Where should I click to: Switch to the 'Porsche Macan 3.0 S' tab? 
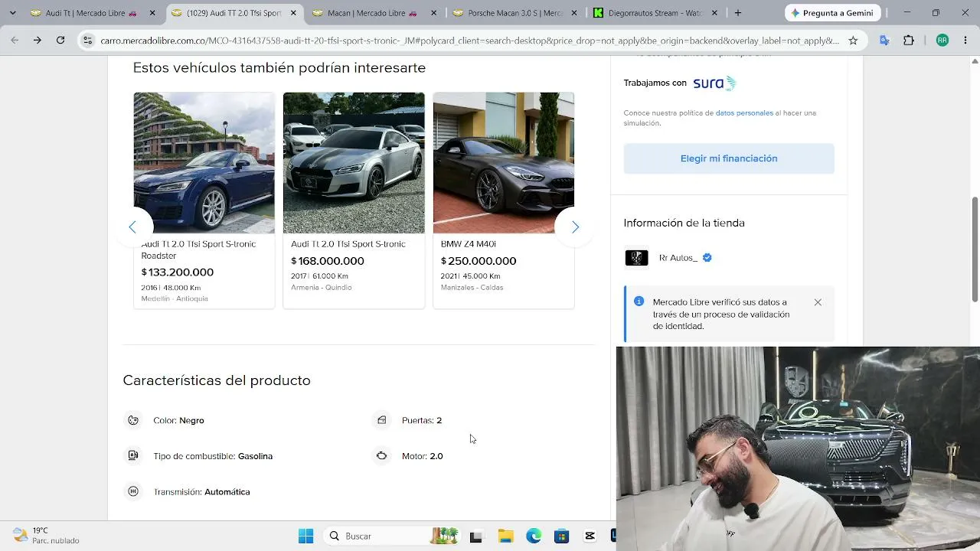(x=514, y=13)
